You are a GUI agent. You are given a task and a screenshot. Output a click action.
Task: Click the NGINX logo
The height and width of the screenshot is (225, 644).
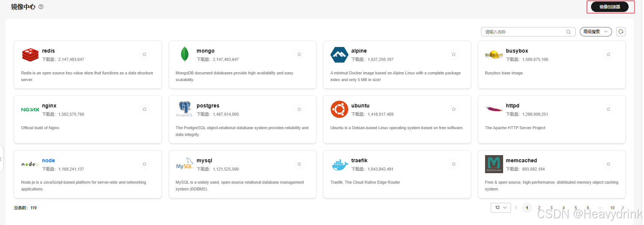click(30, 110)
